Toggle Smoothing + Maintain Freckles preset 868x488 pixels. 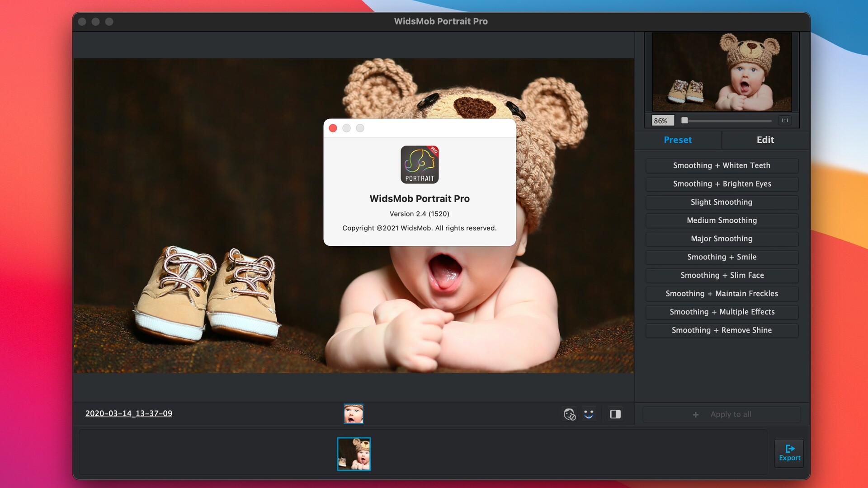coord(722,293)
